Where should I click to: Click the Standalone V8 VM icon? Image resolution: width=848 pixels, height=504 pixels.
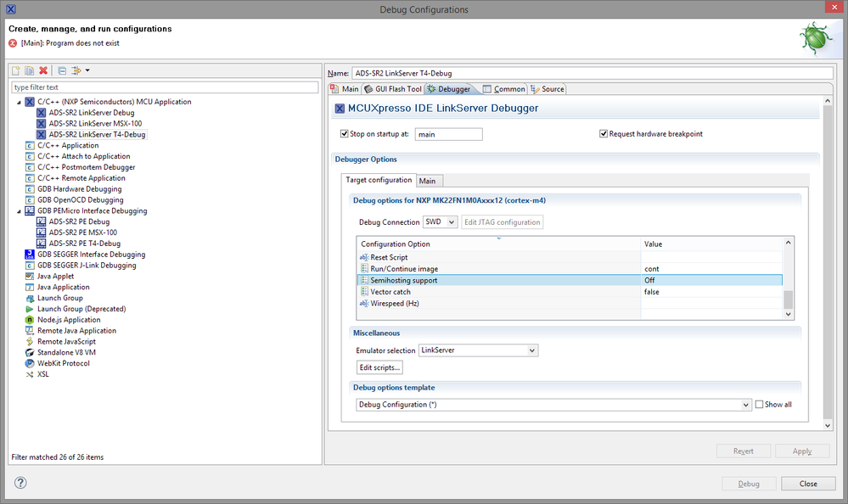[x=30, y=353]
